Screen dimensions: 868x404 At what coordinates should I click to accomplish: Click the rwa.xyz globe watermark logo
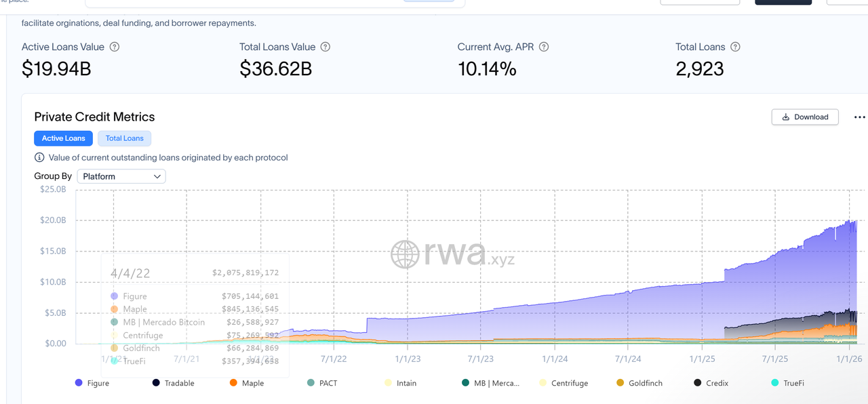point(405,254)
